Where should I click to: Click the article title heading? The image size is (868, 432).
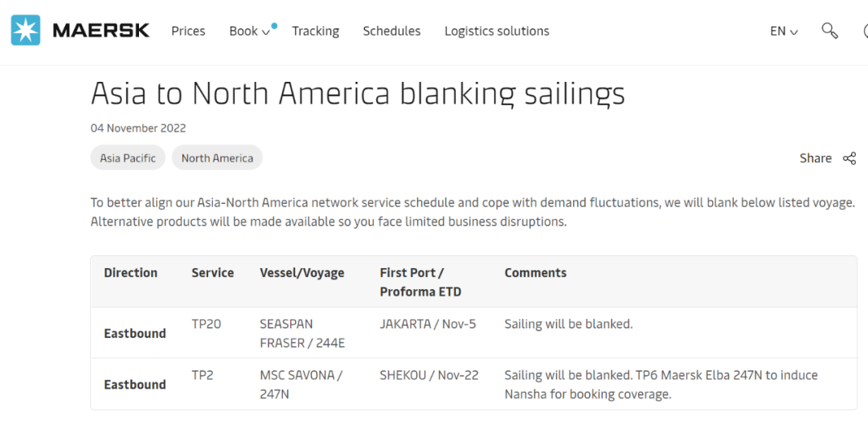[358, 94]
